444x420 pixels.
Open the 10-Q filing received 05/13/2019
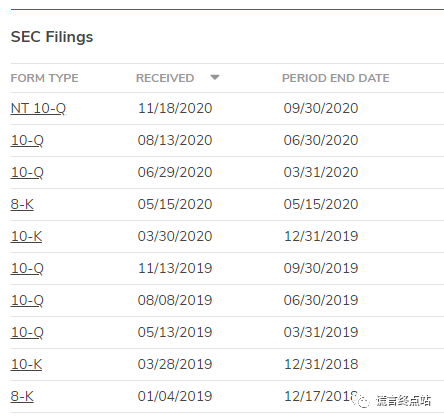coord(27,332)
